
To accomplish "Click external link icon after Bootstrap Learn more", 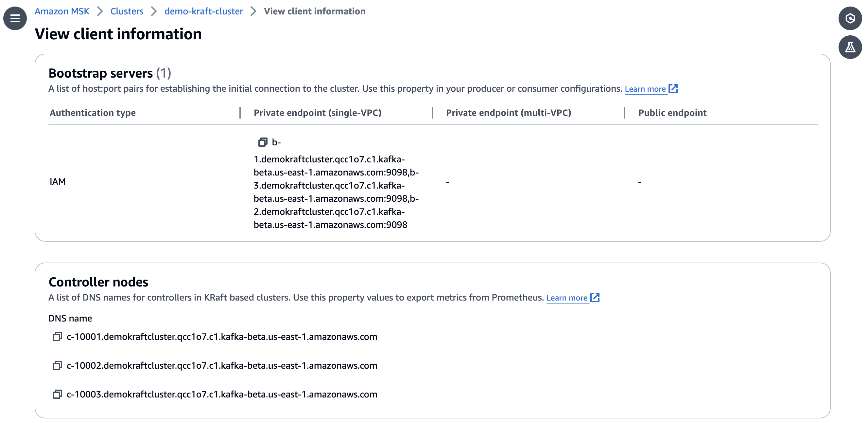I will (673, 89).
